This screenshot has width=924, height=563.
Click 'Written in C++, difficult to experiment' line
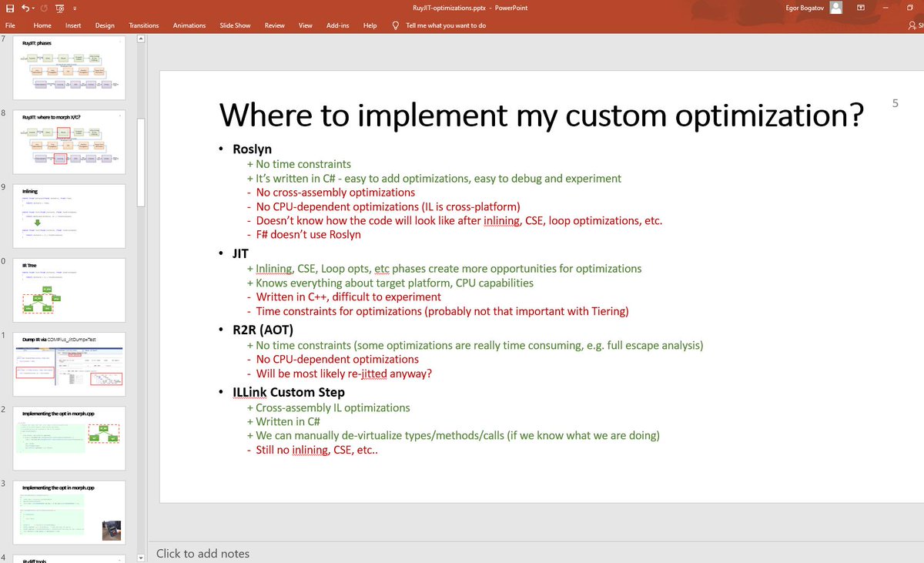pyautogui.click(x=343, y=297)
